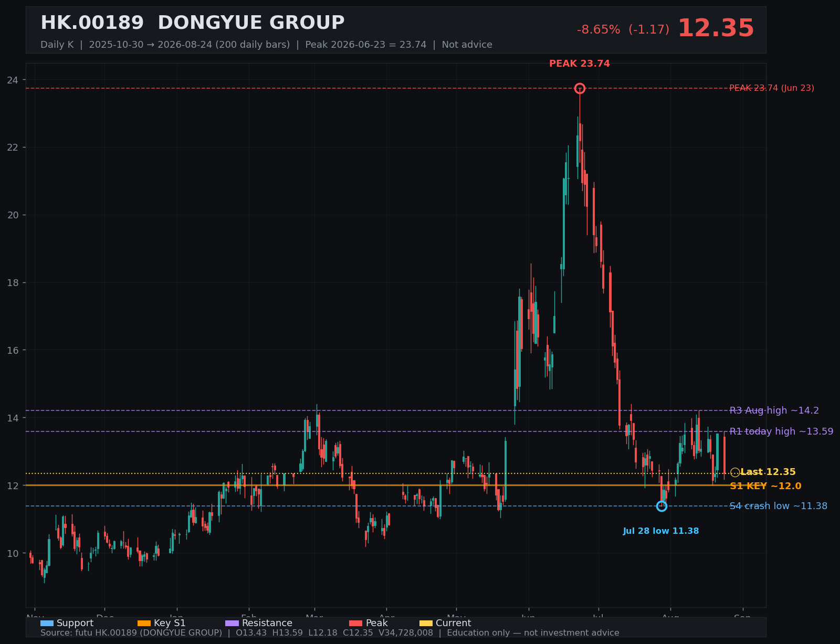Select the red peak circle marker on the chart

pyautogui.click(x=580, y=88)
